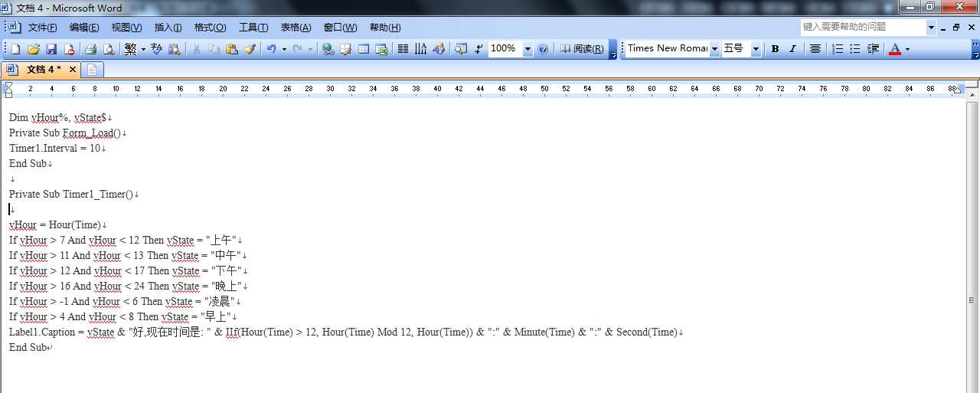980x393 pixels.
Task: Create a new blank document
Action: click(15, 48)
